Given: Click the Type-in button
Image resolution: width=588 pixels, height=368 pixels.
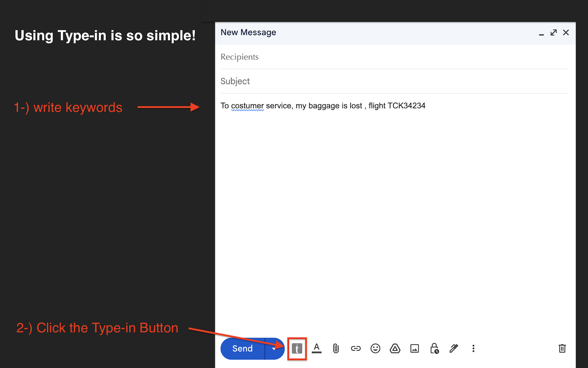Looking at the screenshot, I should tap(297, 349).
